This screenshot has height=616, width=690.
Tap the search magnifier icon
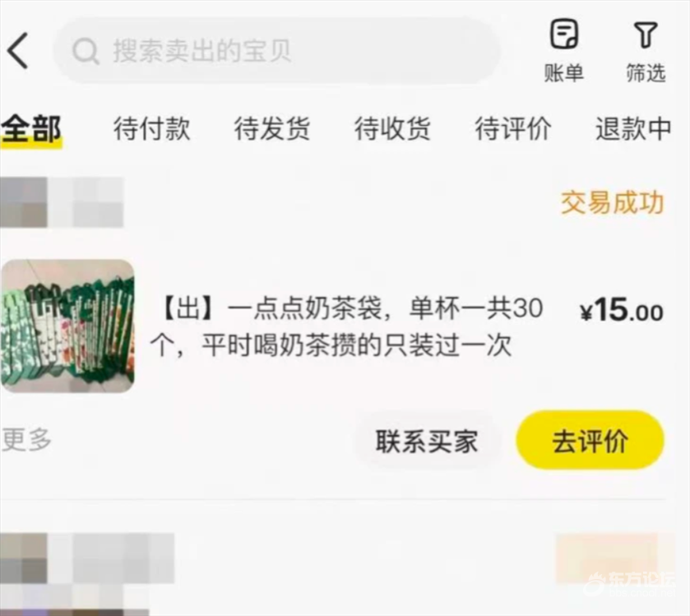pos(86,51)
